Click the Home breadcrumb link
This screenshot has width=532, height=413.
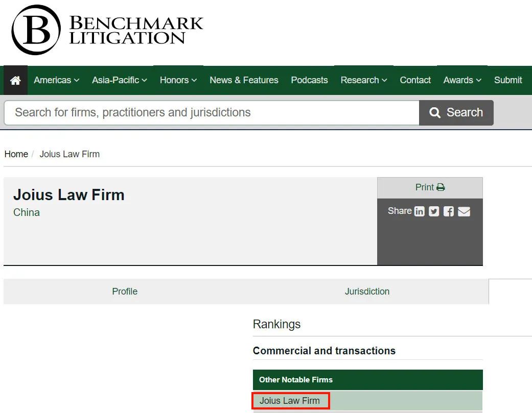[16, 154]
